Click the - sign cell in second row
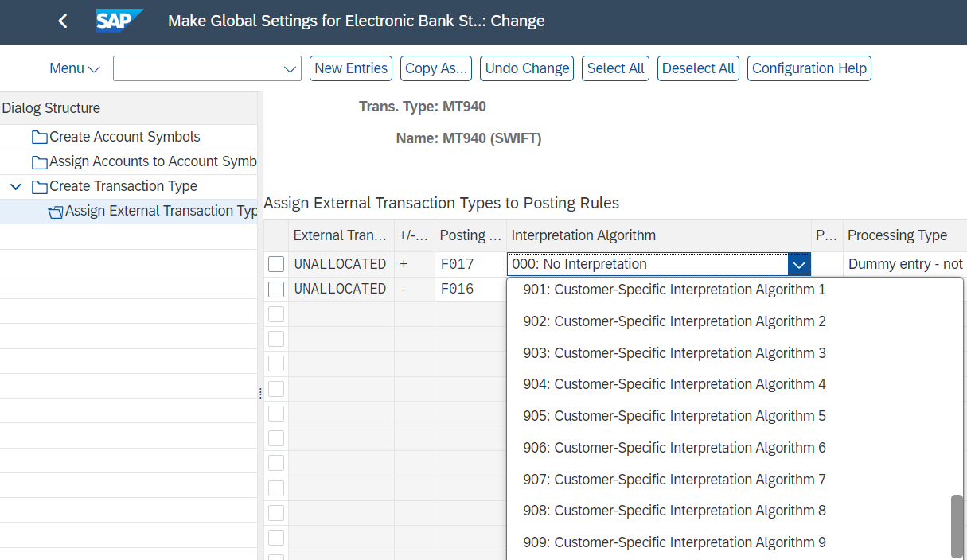 (414, 289)
